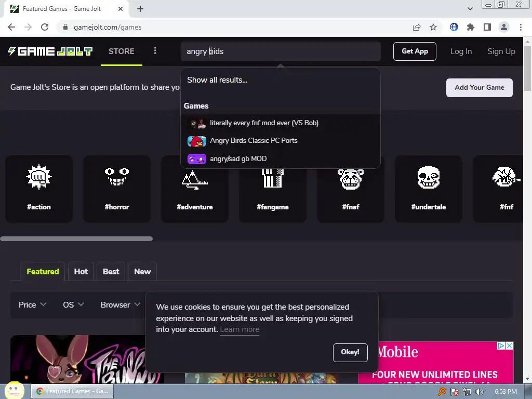Open 'literally every fnf mod ever (VS Bob)'
This screenshot has height=399, width=532.
[280, 123]
